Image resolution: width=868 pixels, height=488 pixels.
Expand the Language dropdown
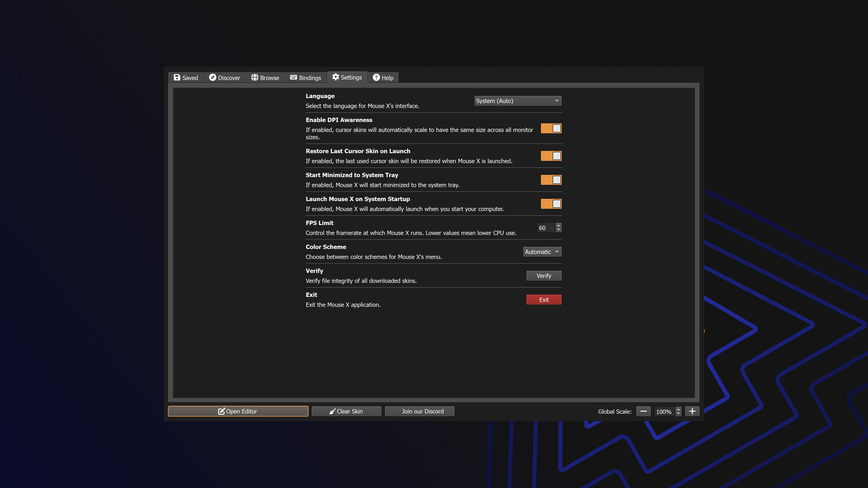click(x=518, y=101)
